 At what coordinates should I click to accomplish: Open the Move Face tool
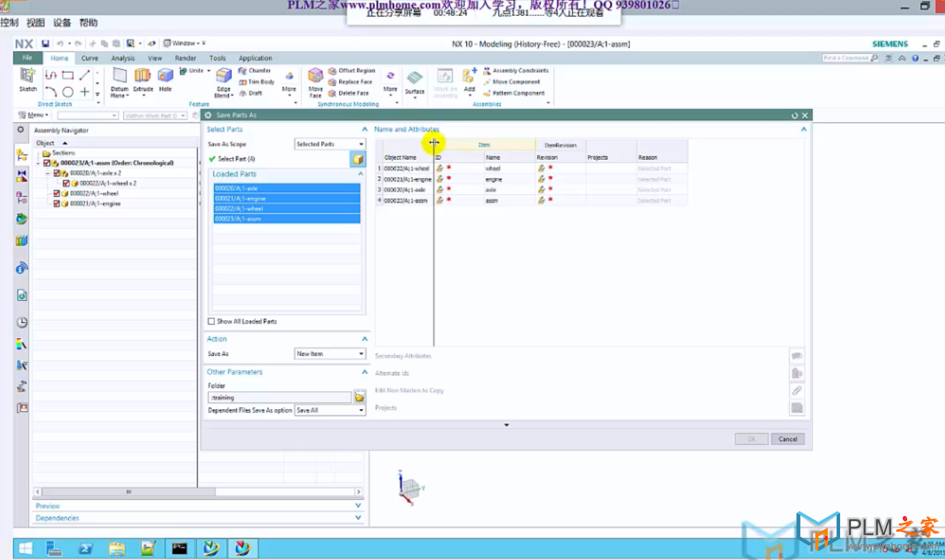[315, 82]
